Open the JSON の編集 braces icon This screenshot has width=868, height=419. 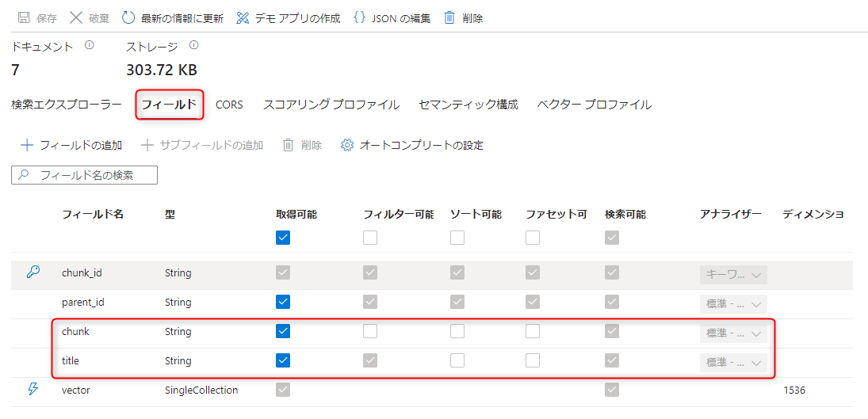pyautogui.click(x=360, y=17)
